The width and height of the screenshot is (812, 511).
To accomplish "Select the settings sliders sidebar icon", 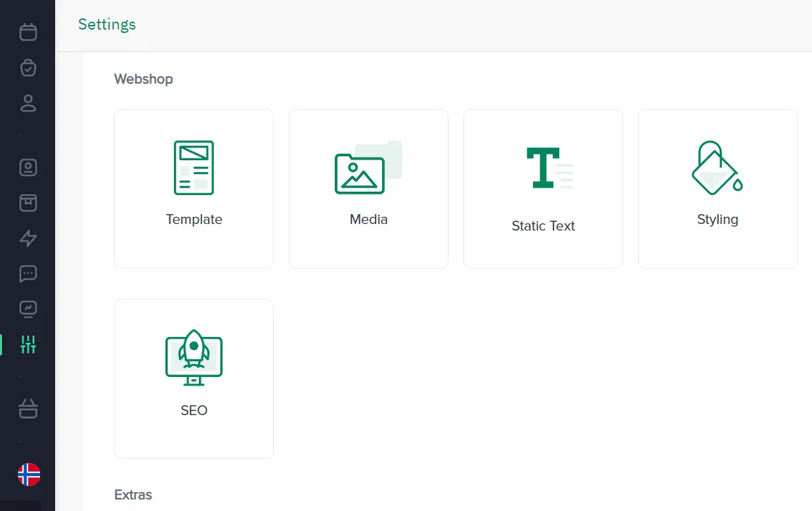I will pyautogui.click(x=28, y=344).
